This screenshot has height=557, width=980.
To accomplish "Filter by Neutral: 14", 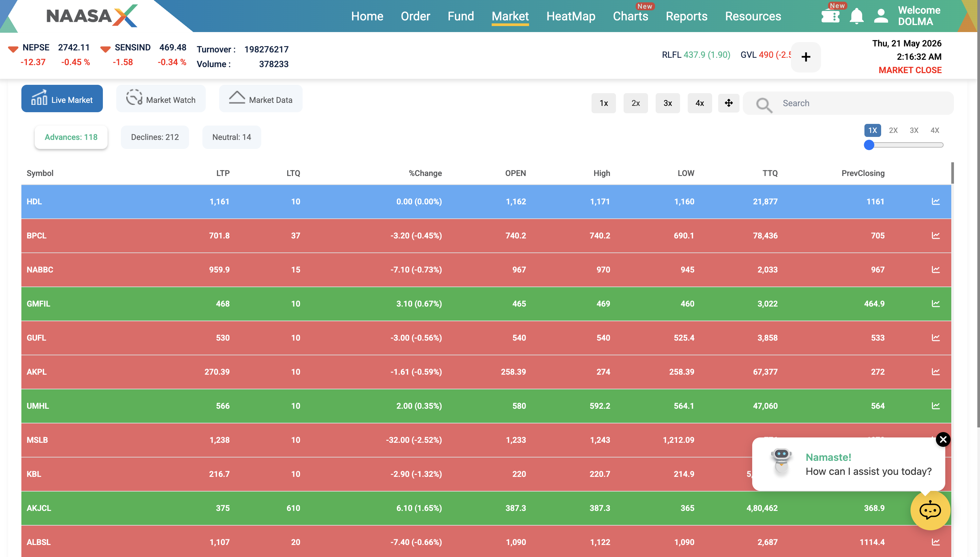I will tap(231, 137).
